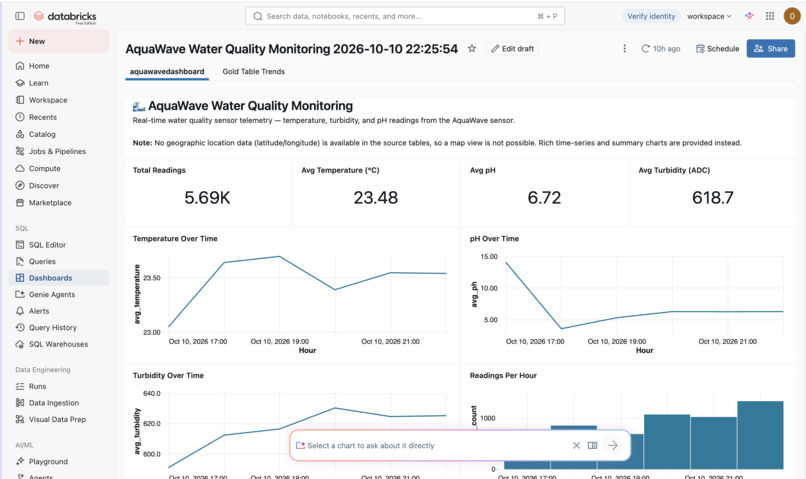Screen dimensions: 806x479
Task: Open the user avatar menu
Action: point(792,16)
